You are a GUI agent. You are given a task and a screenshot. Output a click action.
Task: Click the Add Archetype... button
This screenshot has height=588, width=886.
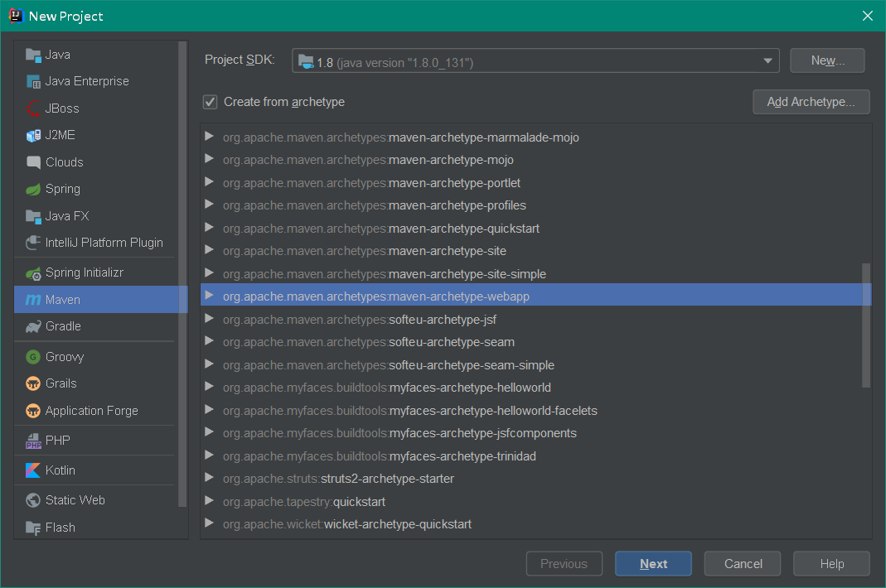(811, 102)
